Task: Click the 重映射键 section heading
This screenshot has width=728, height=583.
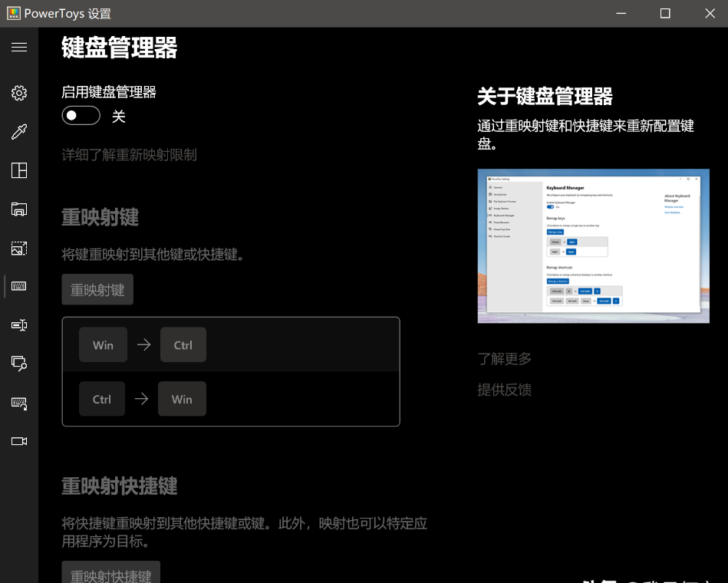Action: pyautogui.click(x=100, y=217)
